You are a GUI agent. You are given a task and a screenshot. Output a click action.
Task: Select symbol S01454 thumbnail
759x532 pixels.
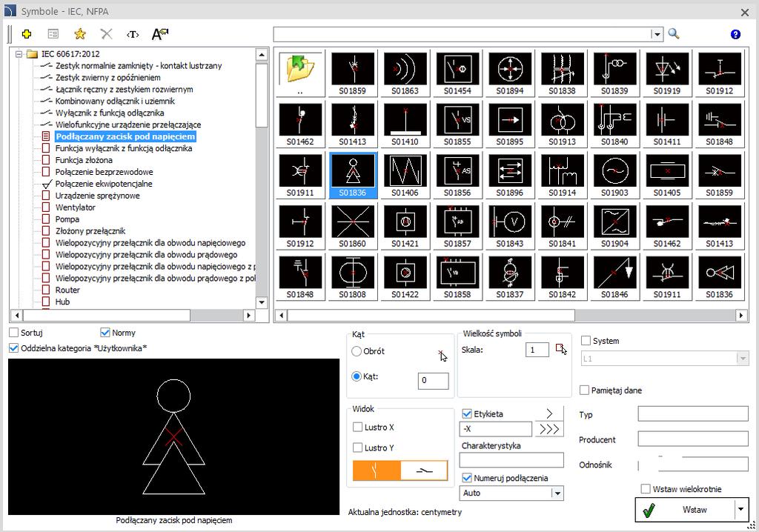tap(457, 73)
